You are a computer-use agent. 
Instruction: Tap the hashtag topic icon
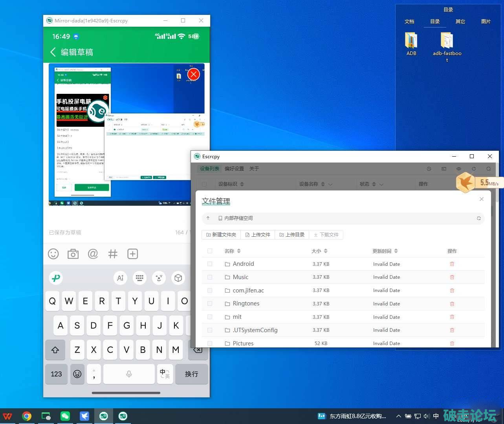point(113,254)
